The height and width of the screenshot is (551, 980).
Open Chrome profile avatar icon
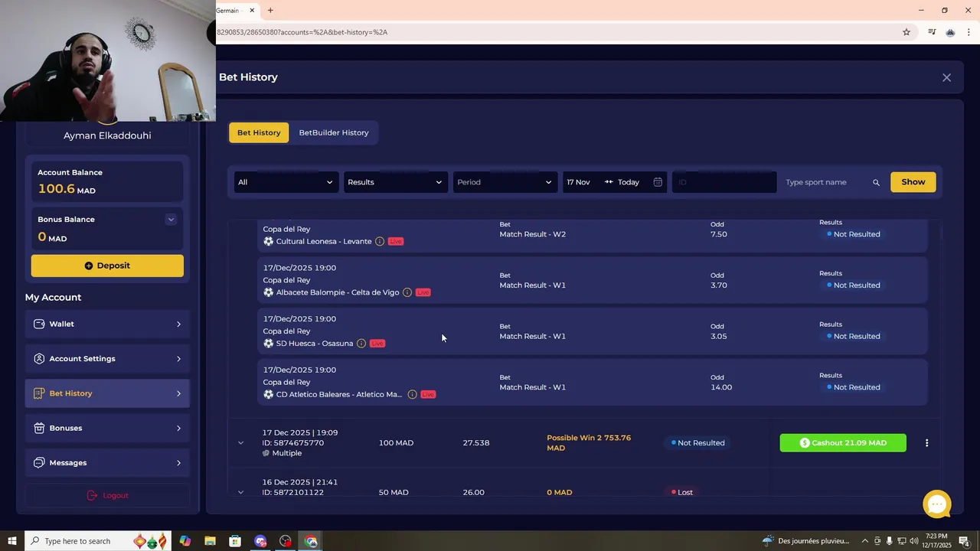(x=950, y=32)
